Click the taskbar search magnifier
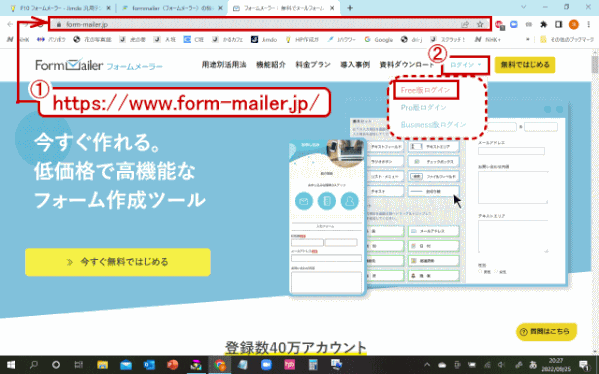The width and height of the screenshot is (599, 374). pos(34,365)
